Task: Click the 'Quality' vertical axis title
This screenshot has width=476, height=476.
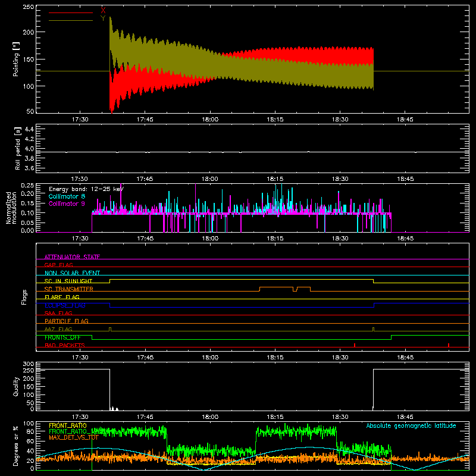Action: [16, 386]
